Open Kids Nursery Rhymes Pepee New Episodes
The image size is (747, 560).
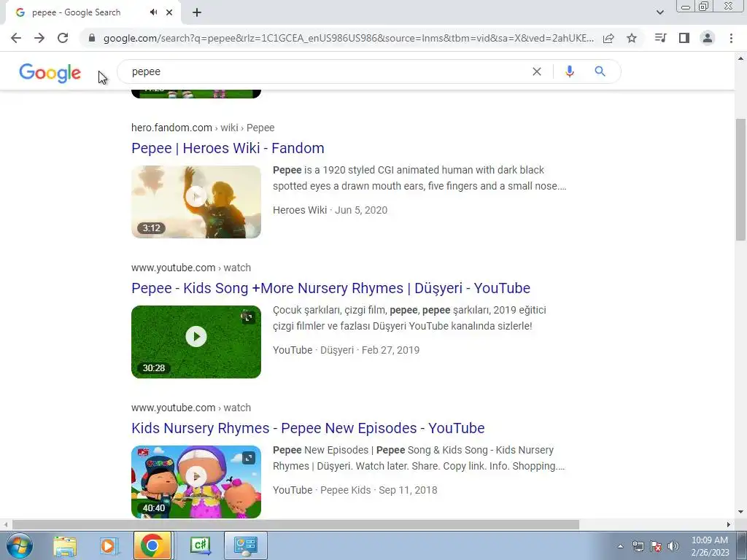[x=308, y=428]
